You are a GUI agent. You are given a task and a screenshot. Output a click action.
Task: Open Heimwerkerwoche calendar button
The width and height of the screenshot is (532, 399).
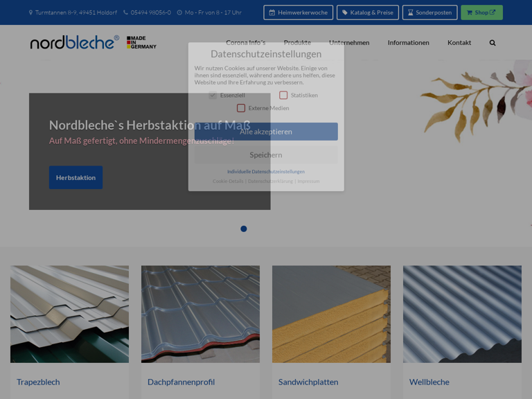298,12
